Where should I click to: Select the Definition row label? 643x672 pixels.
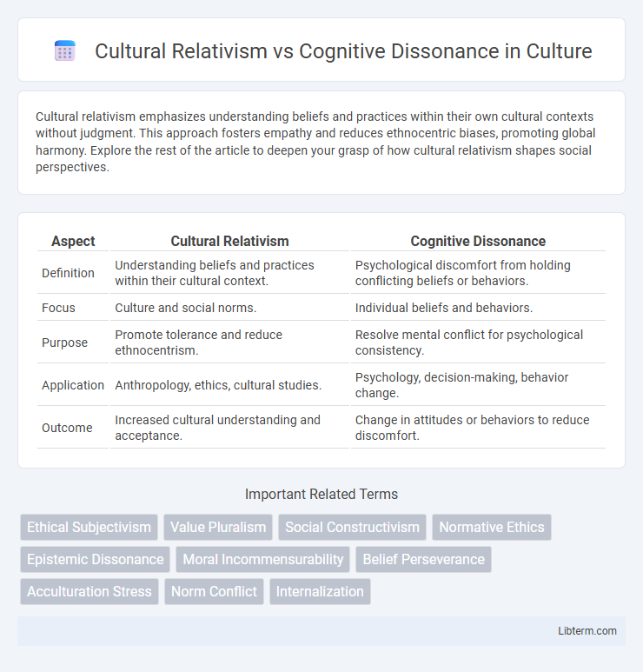(x=68, y=273)
